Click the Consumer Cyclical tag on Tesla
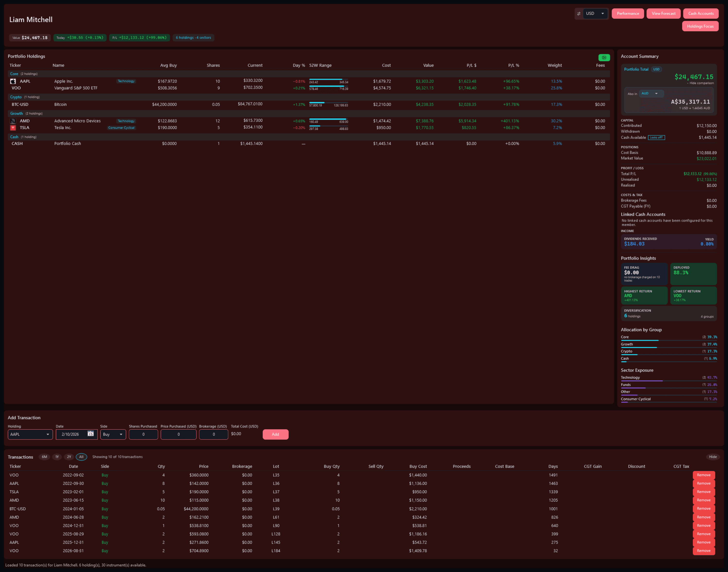 tap(121, 128)
